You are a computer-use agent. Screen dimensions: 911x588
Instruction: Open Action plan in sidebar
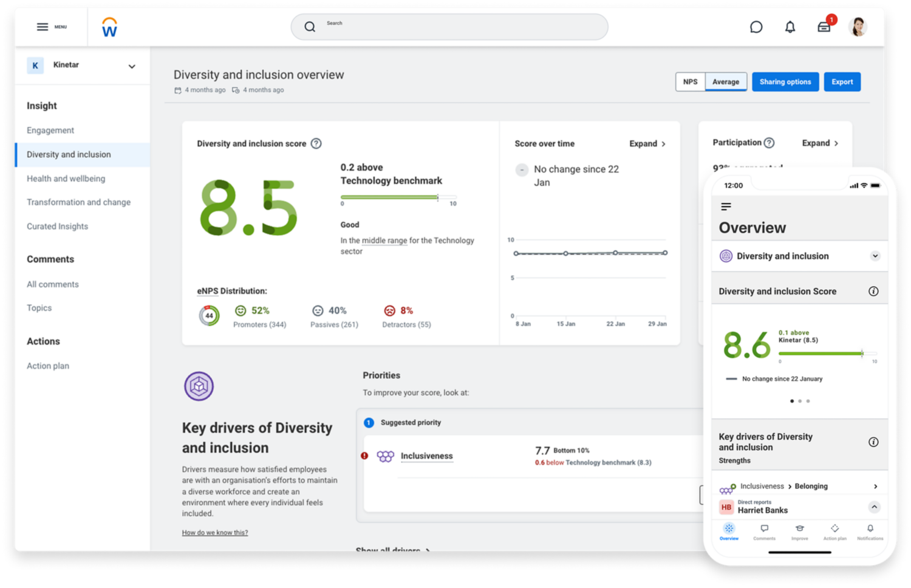(48, 366)
